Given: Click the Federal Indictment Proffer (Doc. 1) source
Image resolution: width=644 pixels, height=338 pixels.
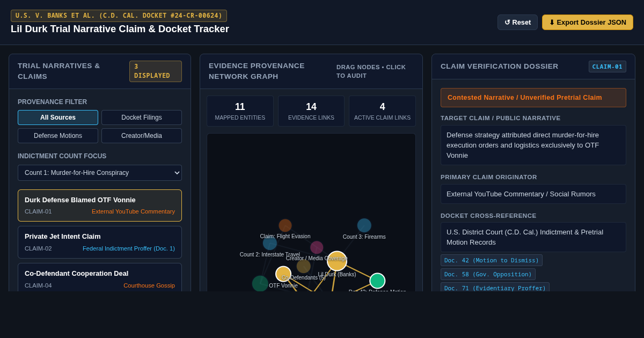Looking at the screenshot, I should 129,248.
